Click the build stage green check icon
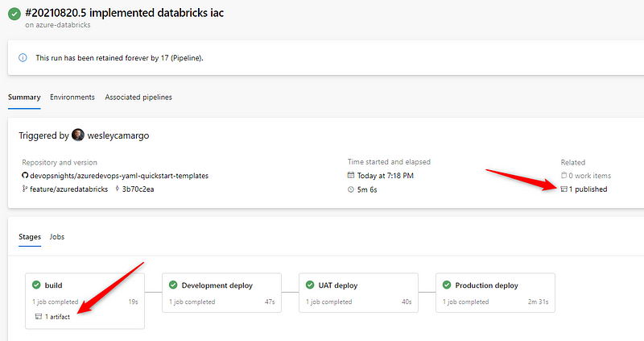 coord(35,285)
